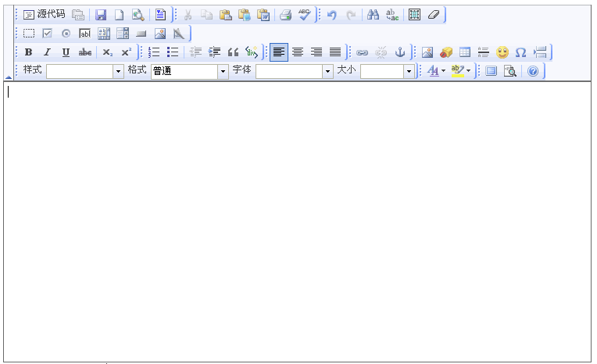Align text left
The image size is (597, 364).
279,52
